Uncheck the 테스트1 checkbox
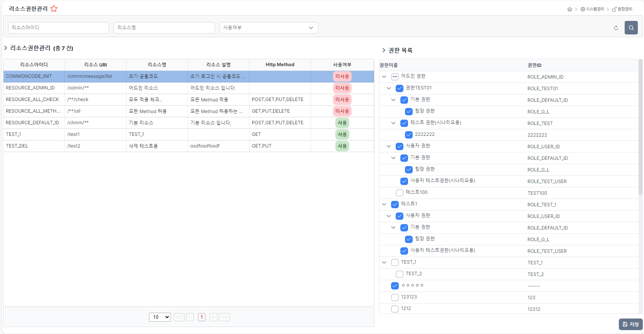The width and height of the screenshot is (644, 334). tap(395, 204)
